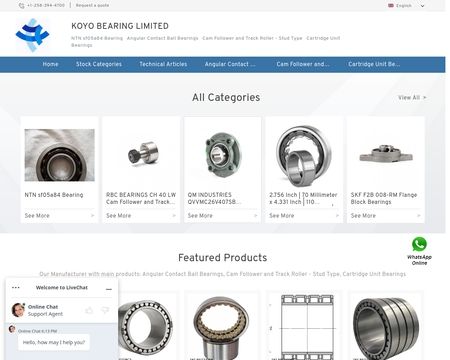Open cylindrical roller bearing category thumbnail

click(x=304, y=156)
